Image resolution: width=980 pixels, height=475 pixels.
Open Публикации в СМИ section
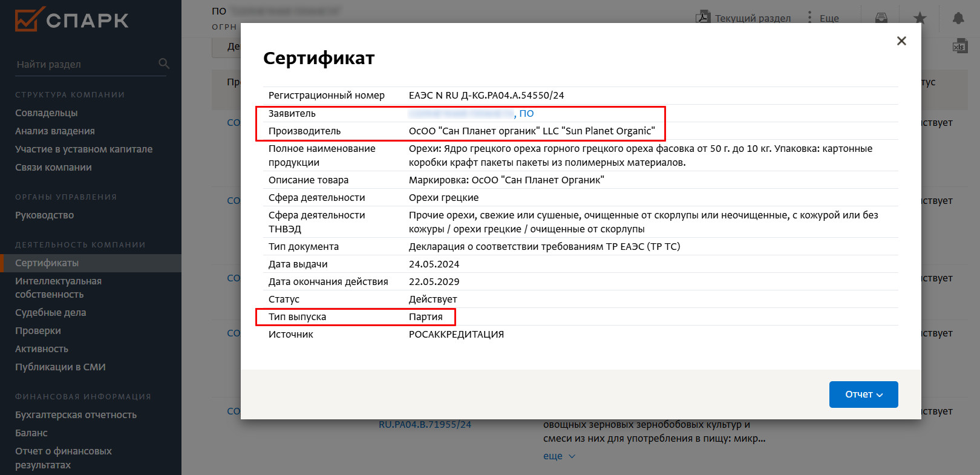click(60, 367)
